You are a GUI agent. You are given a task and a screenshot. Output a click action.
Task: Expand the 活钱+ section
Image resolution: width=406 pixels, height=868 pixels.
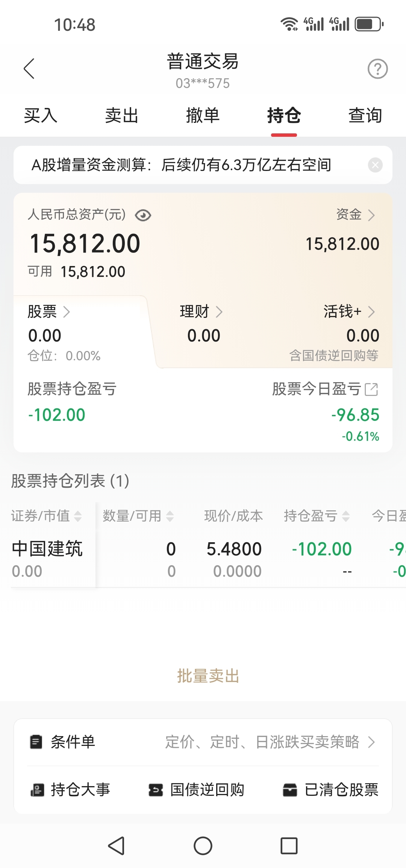pyautogui.click(x=349, y=312)
